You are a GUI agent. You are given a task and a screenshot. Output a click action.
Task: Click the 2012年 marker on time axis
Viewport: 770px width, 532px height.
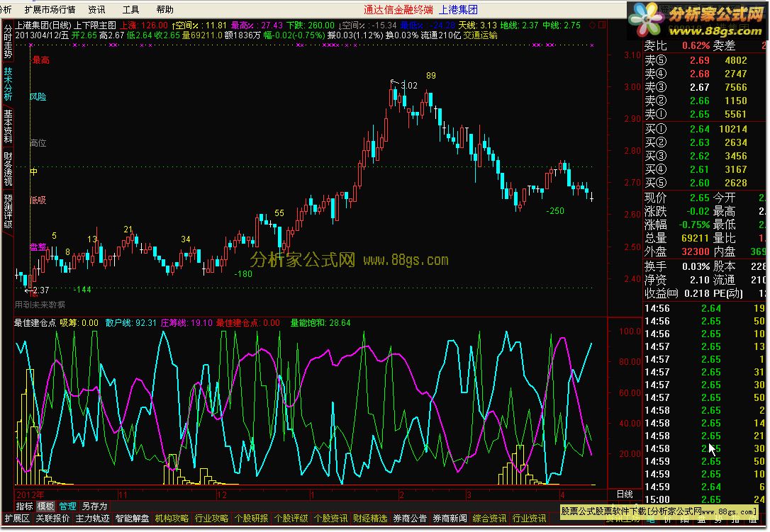coord(30,494)
